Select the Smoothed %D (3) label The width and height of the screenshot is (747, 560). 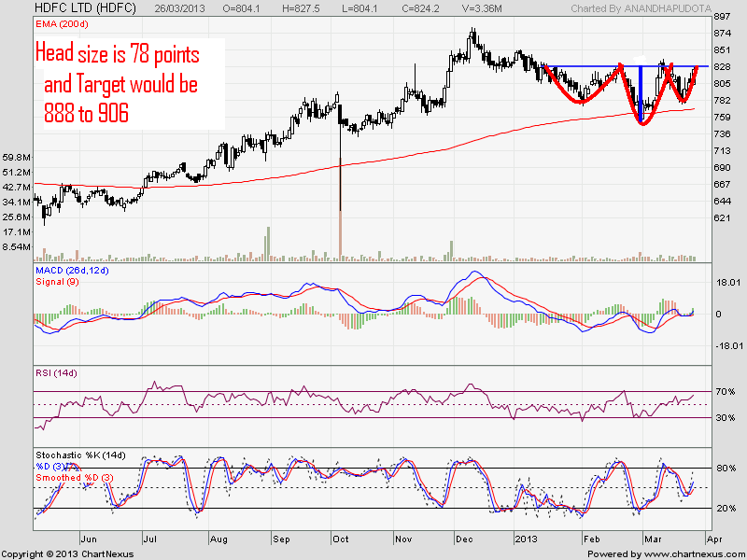[75, 477]
